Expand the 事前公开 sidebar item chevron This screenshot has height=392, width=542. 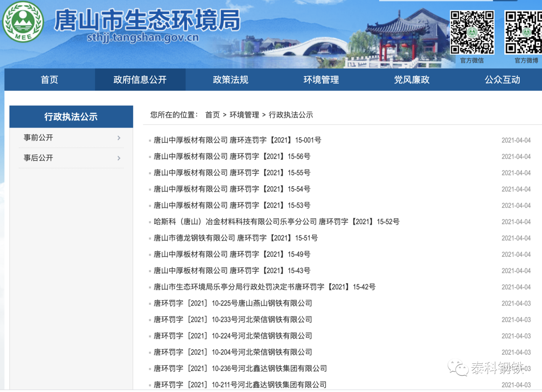(x=119, y=138)
